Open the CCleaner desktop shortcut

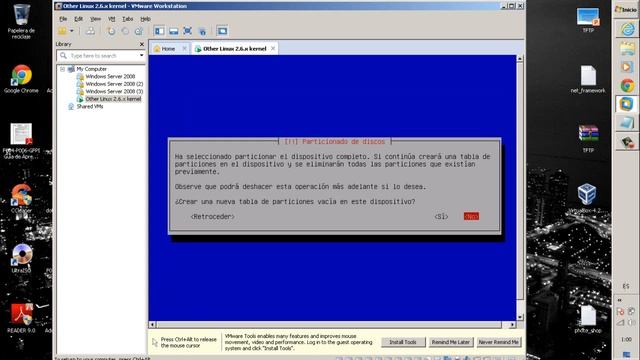tap(21, 198)
